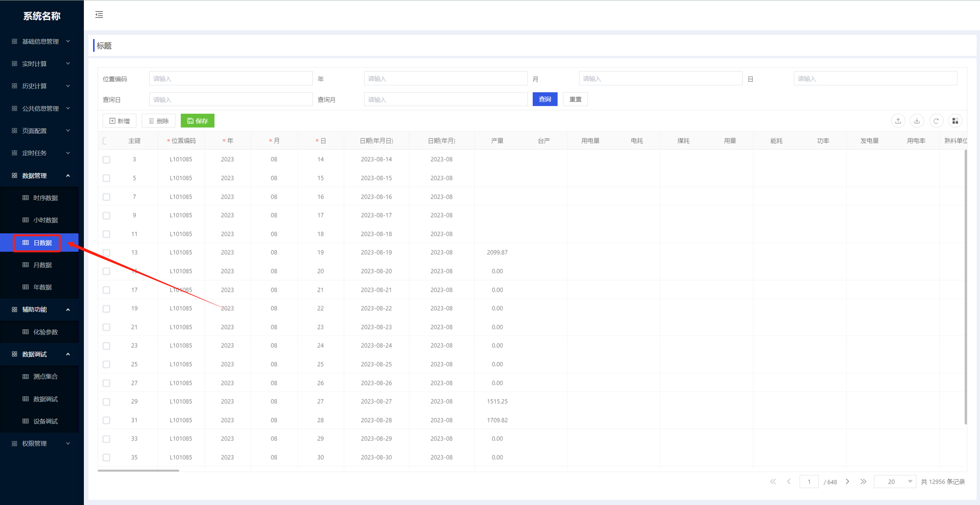This screenshot has width=980, height=505.
Task: Select the checkbox for row 2023-08-16
Action: pos(106,197)
